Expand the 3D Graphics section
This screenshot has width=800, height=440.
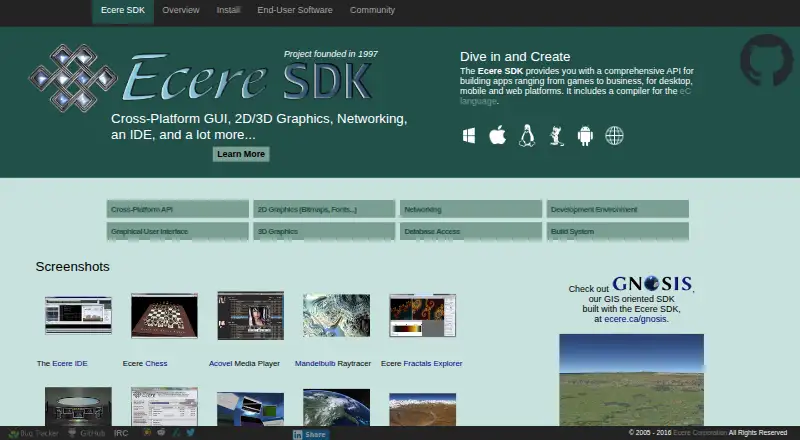point(324,231)
